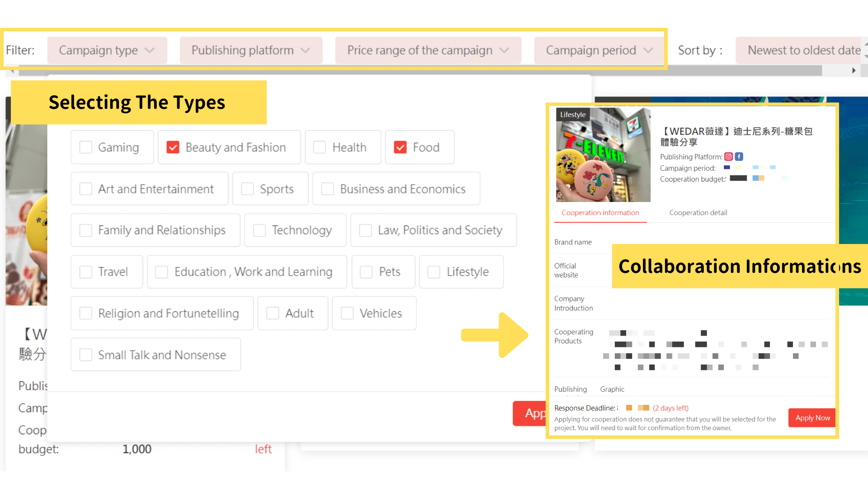Viewport: 868px width, 488px height.
Task: Click the 'Company Introduction' row label
Action: [x=573, y=303]
